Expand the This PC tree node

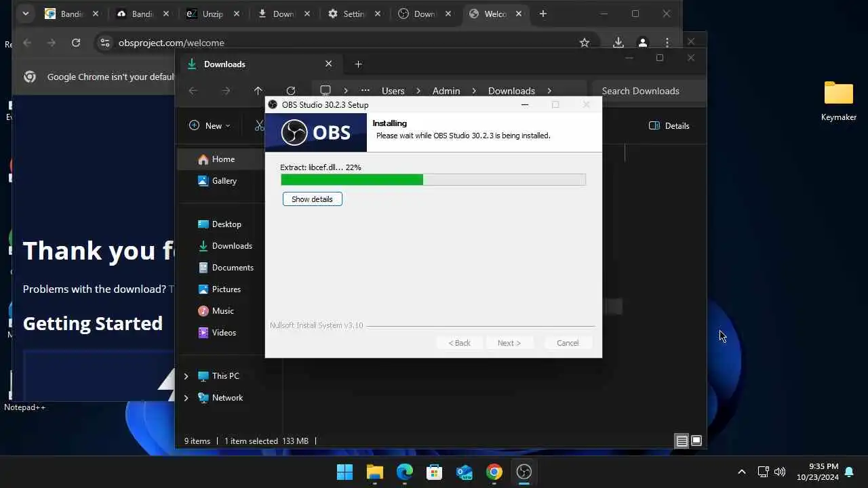(x=186, y=376)
